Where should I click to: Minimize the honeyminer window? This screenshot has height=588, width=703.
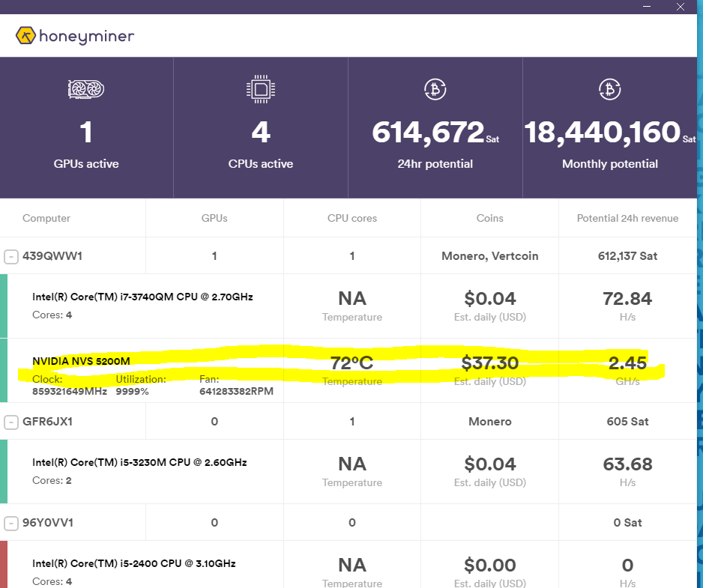click(647, 7)
